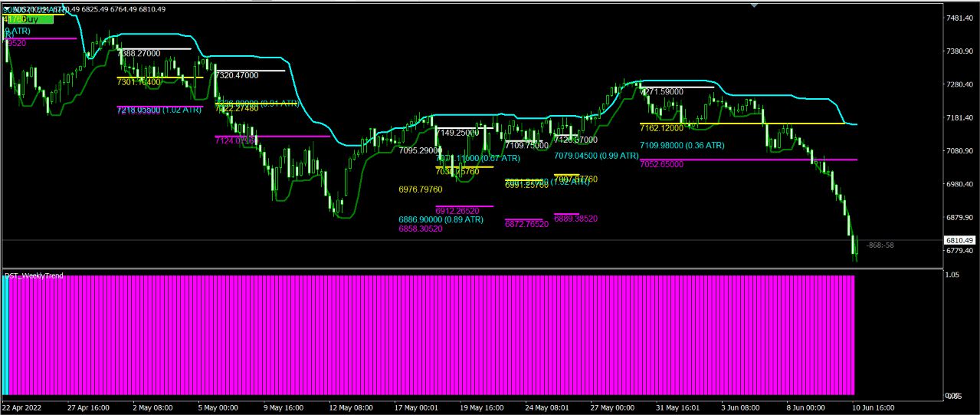Select the -868:-58 label near last candle
Viewport: 980px width, 415px height.
880,245
